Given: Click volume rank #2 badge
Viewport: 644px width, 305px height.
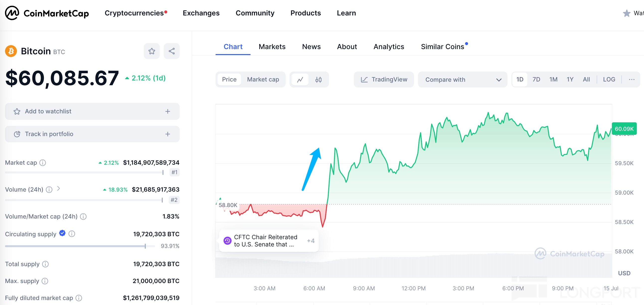Looking at the screenshot, I should coord(174,200).
